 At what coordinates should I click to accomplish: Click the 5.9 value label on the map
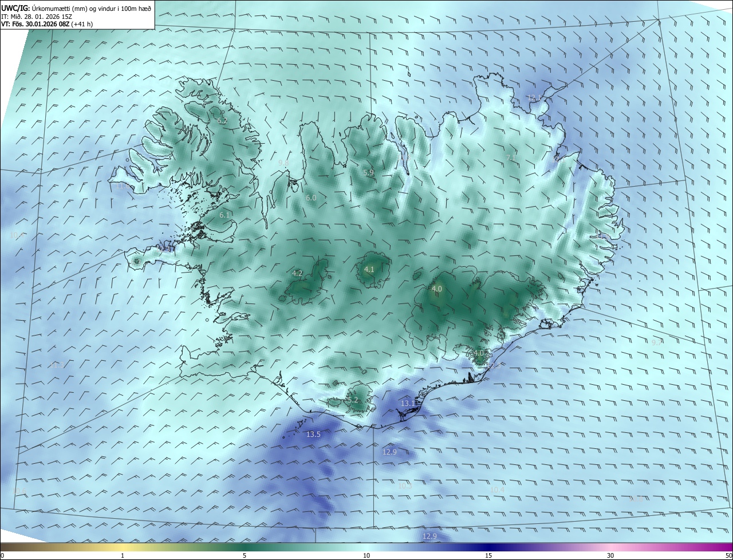pos(368,172)
